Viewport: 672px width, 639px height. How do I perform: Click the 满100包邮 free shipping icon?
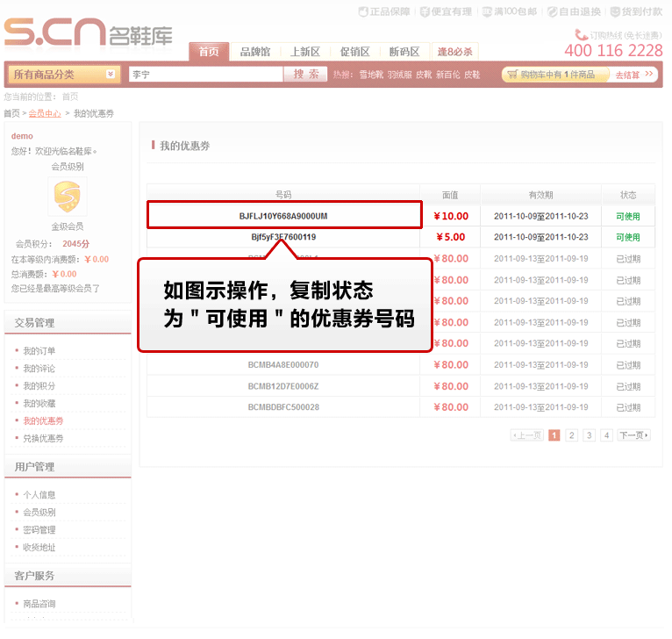(x=486, y=11)
